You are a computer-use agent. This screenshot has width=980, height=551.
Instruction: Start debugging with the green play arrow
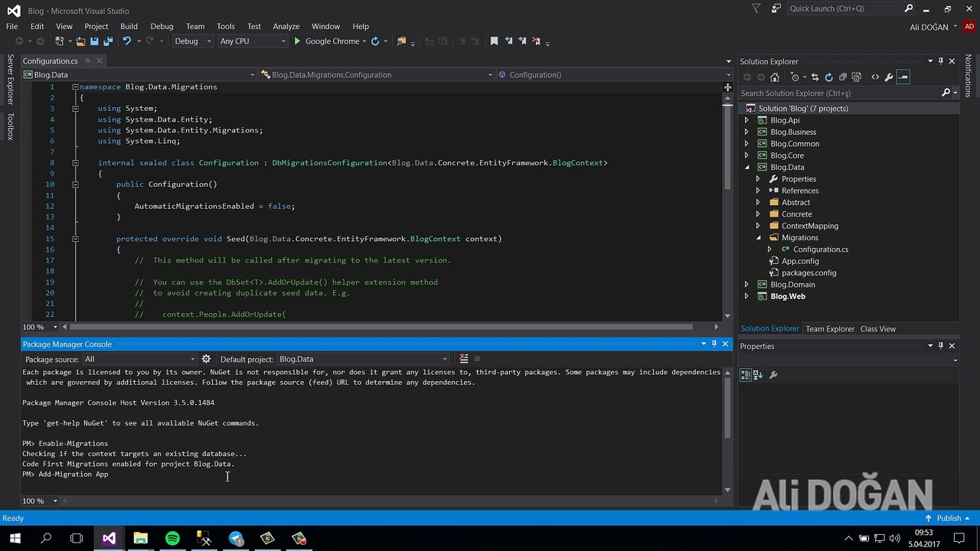(297, 41)
